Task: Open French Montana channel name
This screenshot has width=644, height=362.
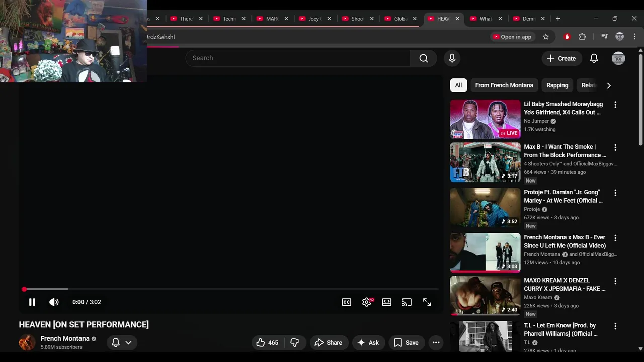Action: [65, 339]
